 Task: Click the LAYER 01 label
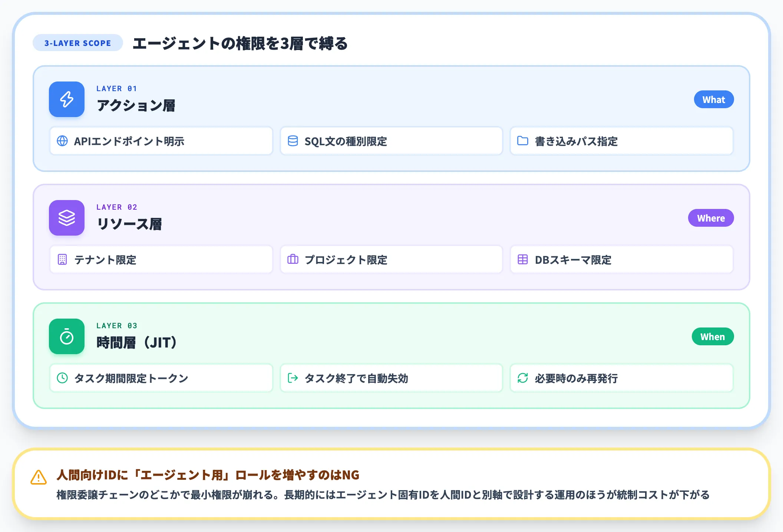pos(117,89)
